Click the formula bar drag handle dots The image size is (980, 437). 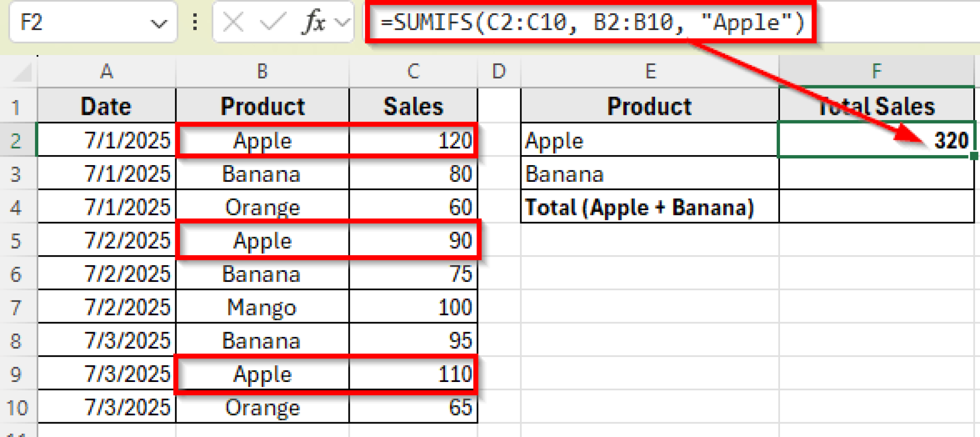(x=195, y=22)
